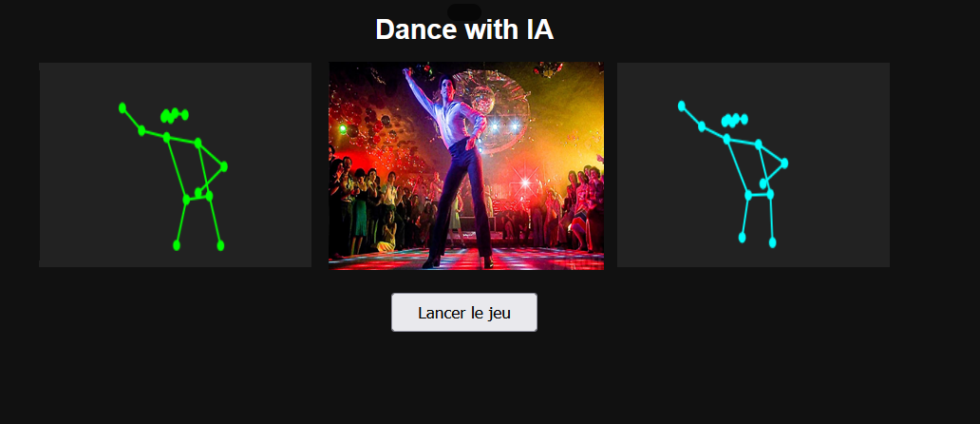
Task: Click the cyan skeleton's raised hand point
Action: click(681, 106)
